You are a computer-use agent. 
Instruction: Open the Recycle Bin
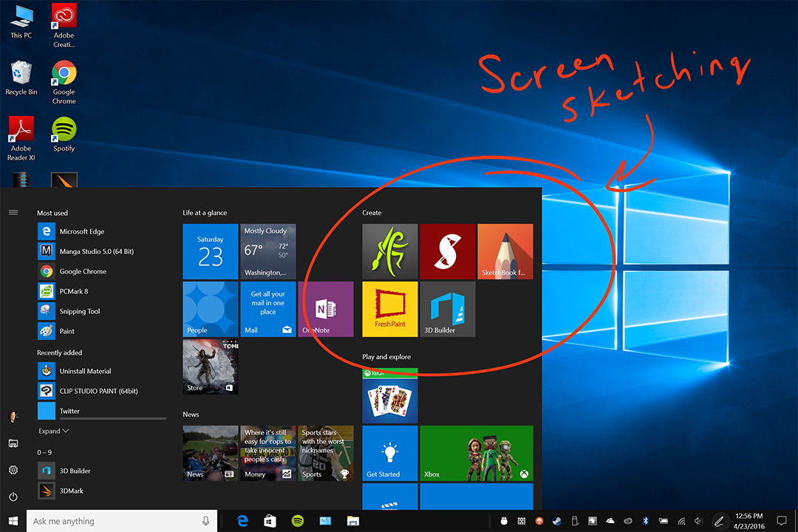(21, 78)
